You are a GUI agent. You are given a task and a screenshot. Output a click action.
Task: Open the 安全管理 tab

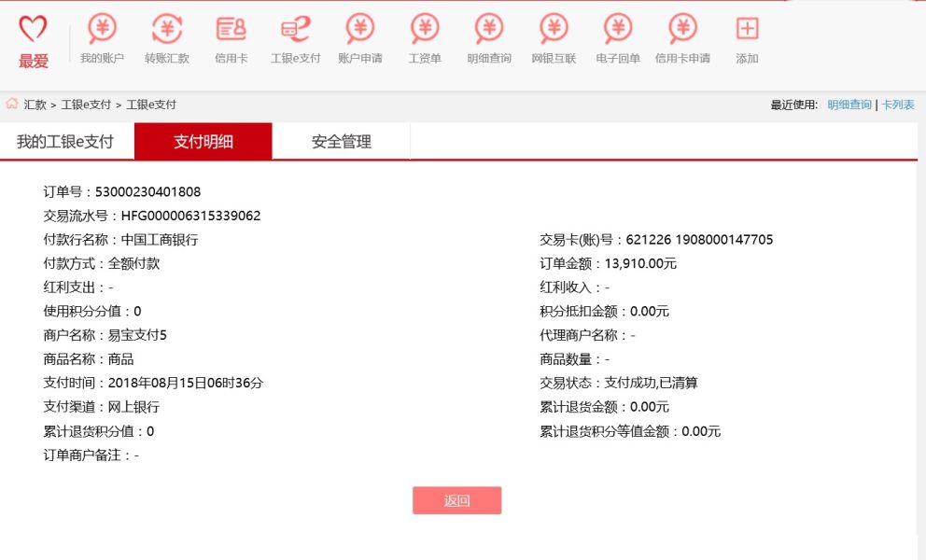(x=342, y=142)
